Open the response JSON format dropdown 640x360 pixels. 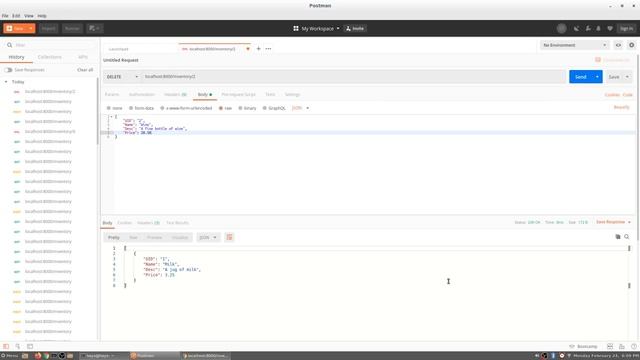coord(208,238)
